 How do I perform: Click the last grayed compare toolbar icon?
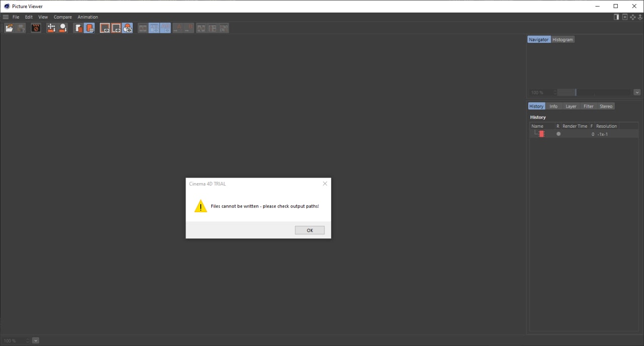tap(223, 28)
